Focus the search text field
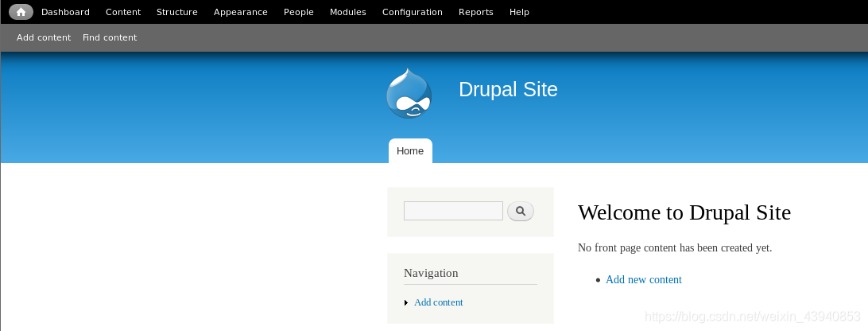This screenshot has width=868, height=331. click(x=453, y=211)
